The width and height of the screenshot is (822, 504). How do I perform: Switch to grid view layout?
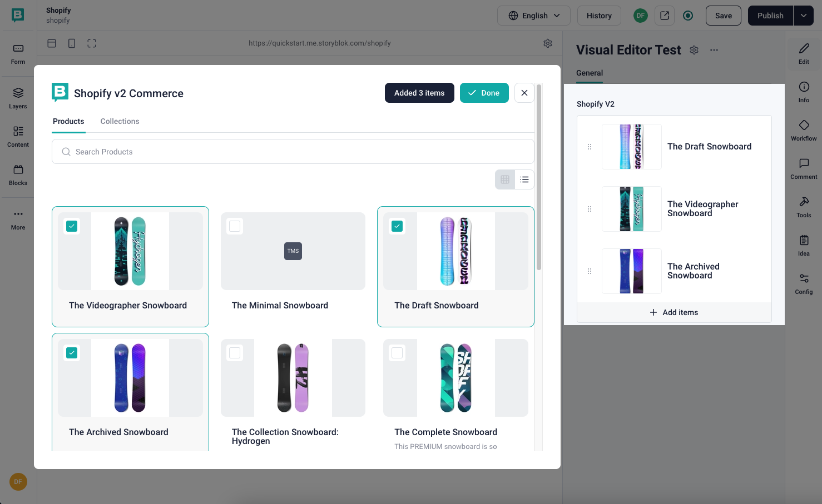tap(505, 179)
